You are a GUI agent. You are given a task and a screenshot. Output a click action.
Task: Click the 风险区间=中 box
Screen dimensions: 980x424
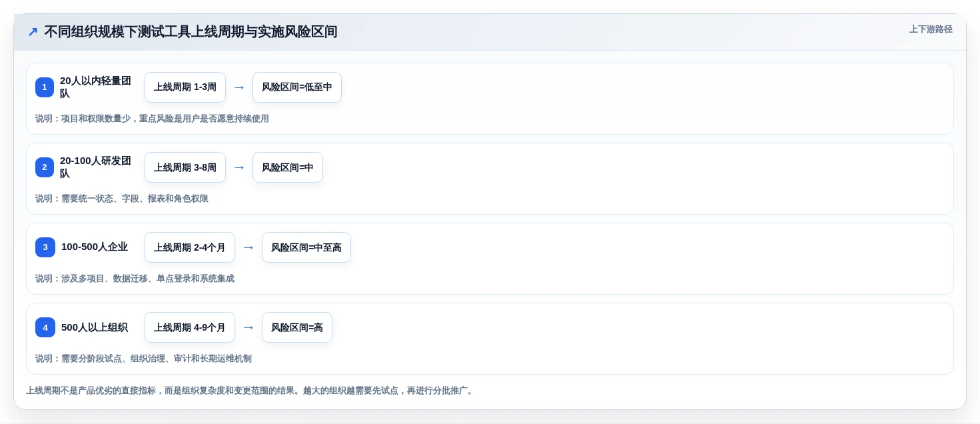pos(288,167)
